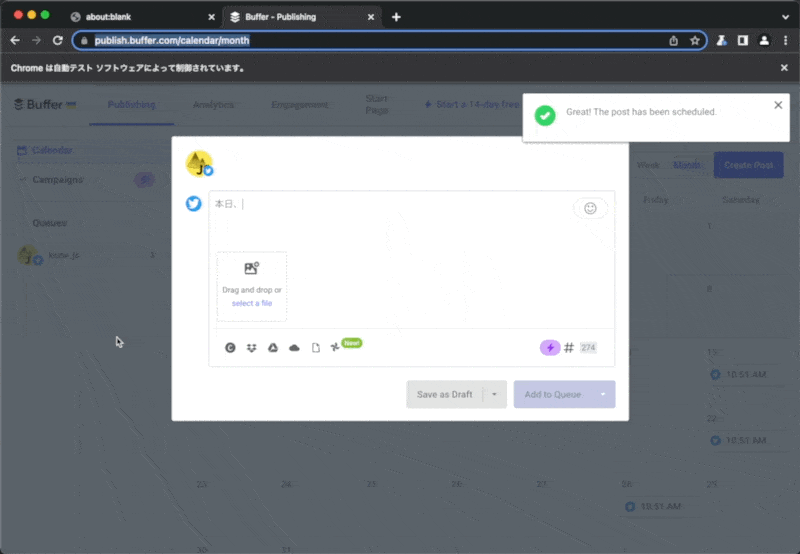Click the select a file link
Viewport: 800px width, 554px height.
[x=252, y=303]
